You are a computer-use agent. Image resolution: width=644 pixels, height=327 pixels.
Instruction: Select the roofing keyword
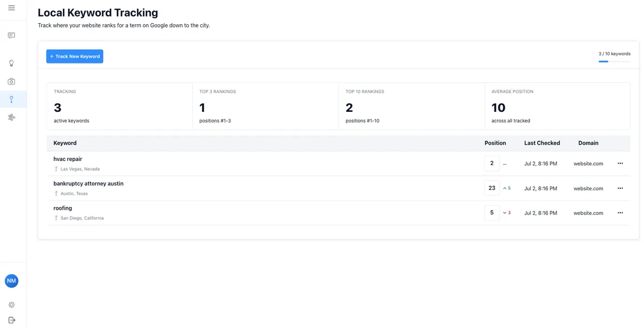[63, 208]
